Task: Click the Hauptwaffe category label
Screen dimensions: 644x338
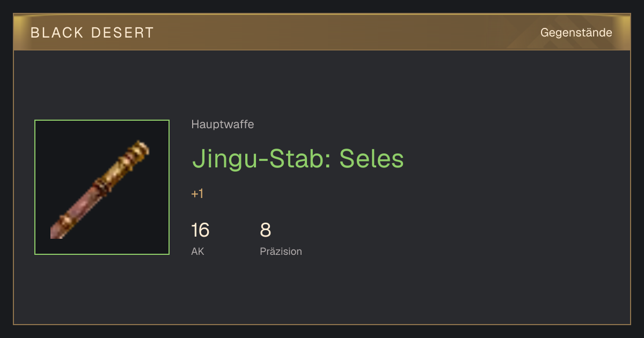Action: 223,124
